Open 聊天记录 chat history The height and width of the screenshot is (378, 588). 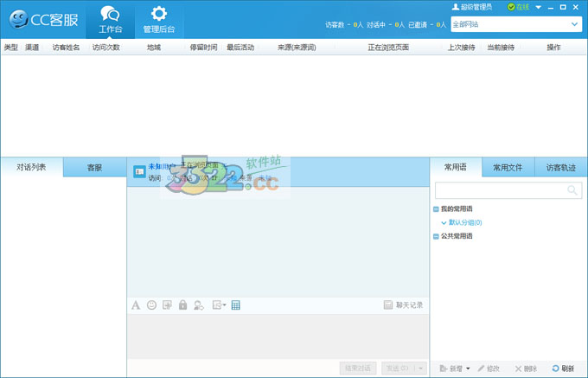point(404,304)
